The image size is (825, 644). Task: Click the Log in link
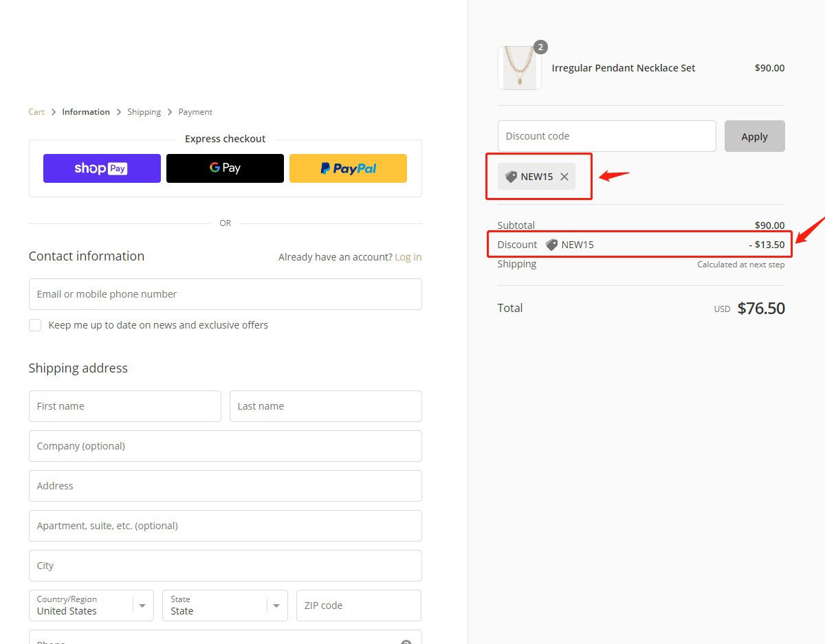tap(408, 257)
